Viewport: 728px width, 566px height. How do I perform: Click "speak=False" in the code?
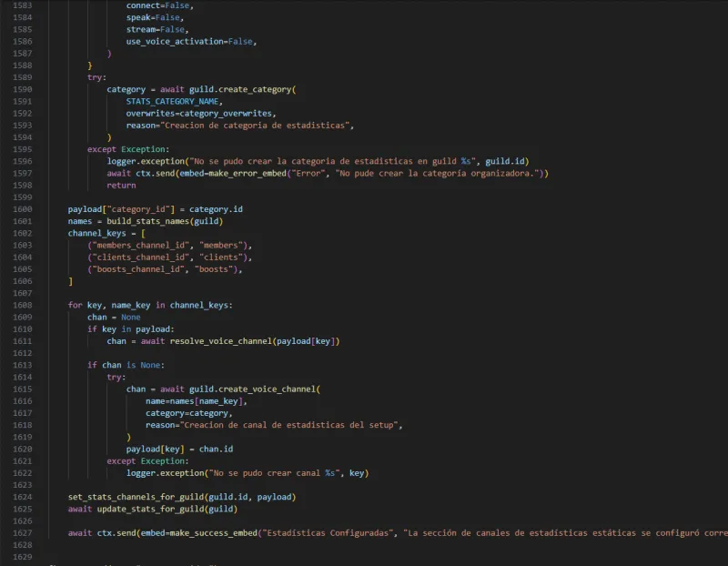(x=153, y=17)
